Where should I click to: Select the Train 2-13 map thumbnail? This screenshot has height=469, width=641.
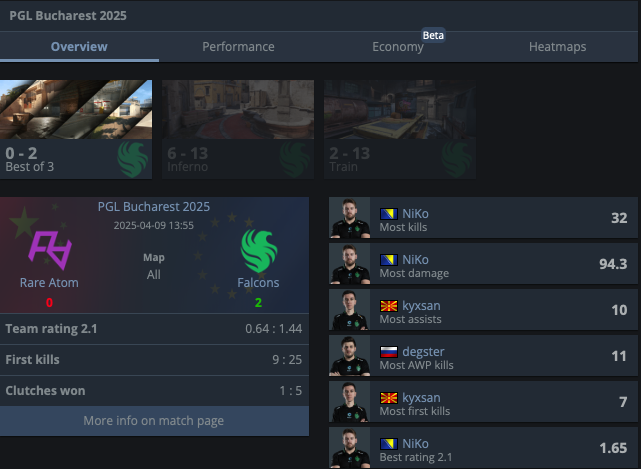[400, 129]
